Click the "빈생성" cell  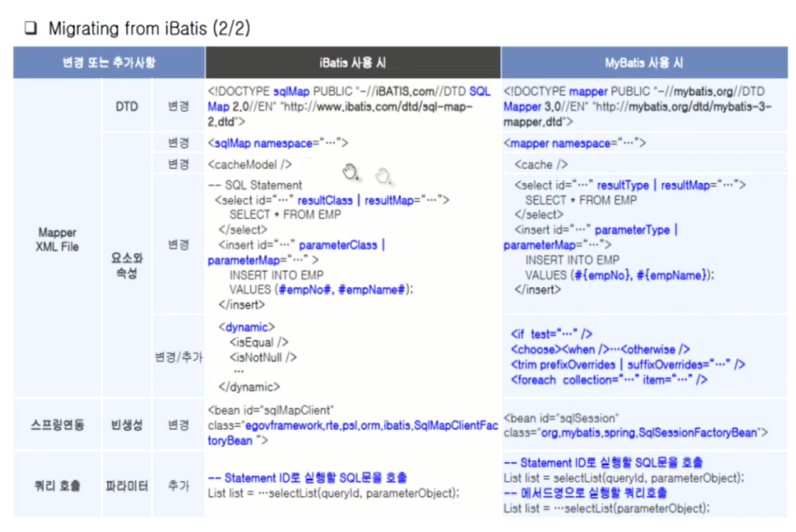pos(127,424)
